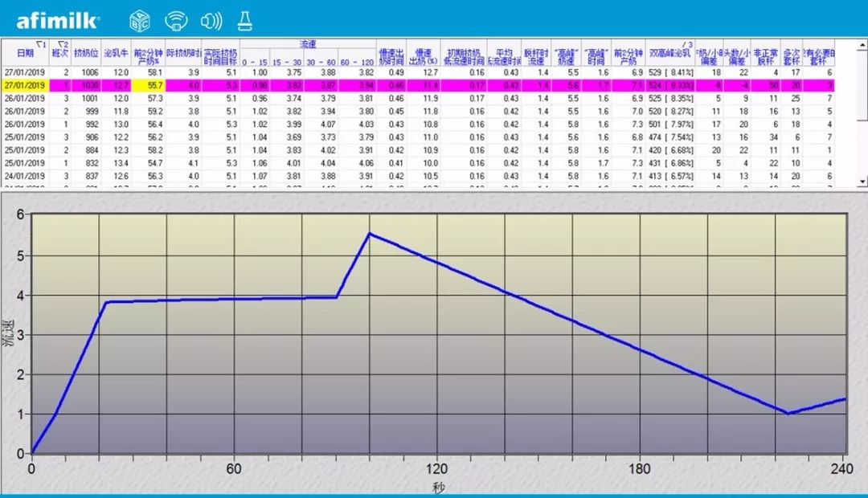868x498 pixels.
Task: Click the 流速 group header
Action: pos(308,45)
